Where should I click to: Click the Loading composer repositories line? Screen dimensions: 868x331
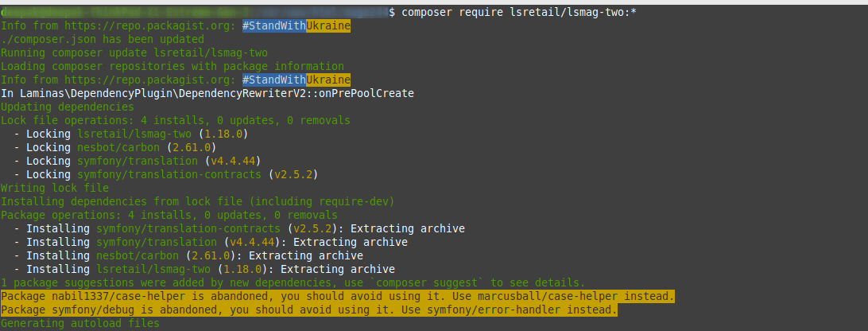point(172,67)
